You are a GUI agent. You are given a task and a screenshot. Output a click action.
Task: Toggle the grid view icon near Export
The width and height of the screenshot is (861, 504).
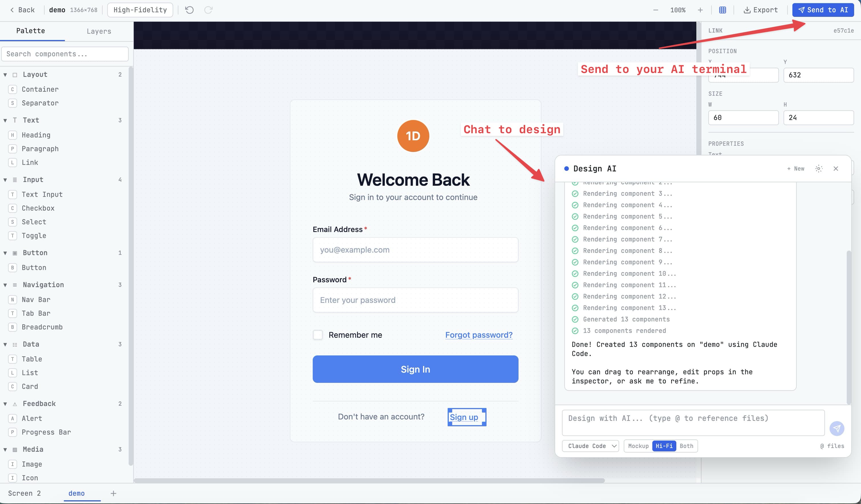click(x=722, y=10)
